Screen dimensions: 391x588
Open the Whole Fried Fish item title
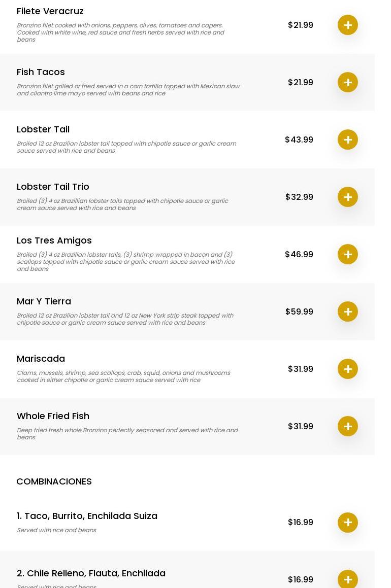tap(53, 416)
